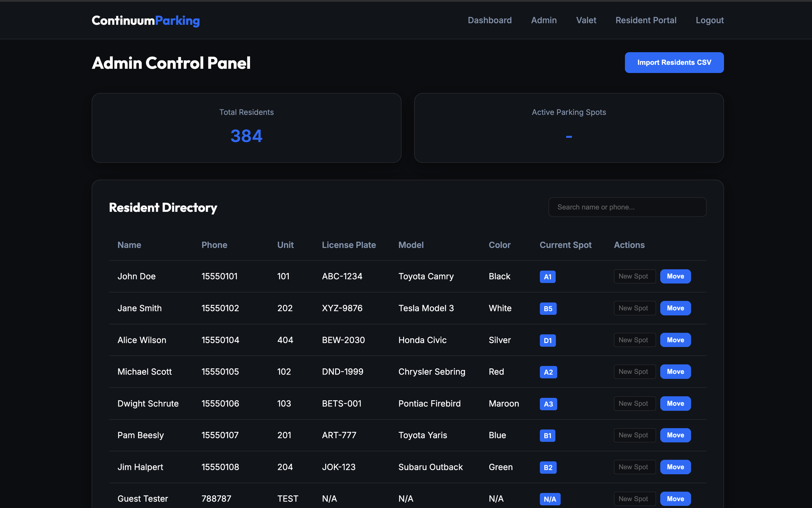The height and width of the screenshot is (508, 812).
Task: Click the ContinuumParking logo
Action: click(146, 20)
